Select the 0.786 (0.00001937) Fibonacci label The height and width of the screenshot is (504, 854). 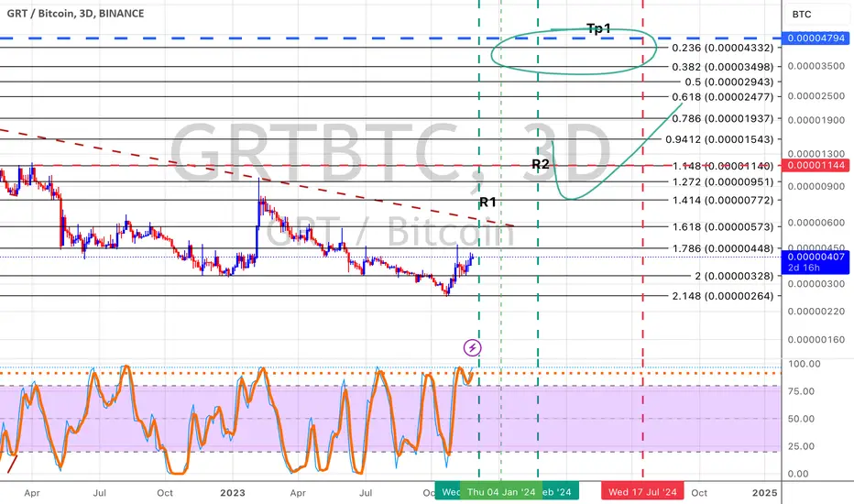coord(723,118)
